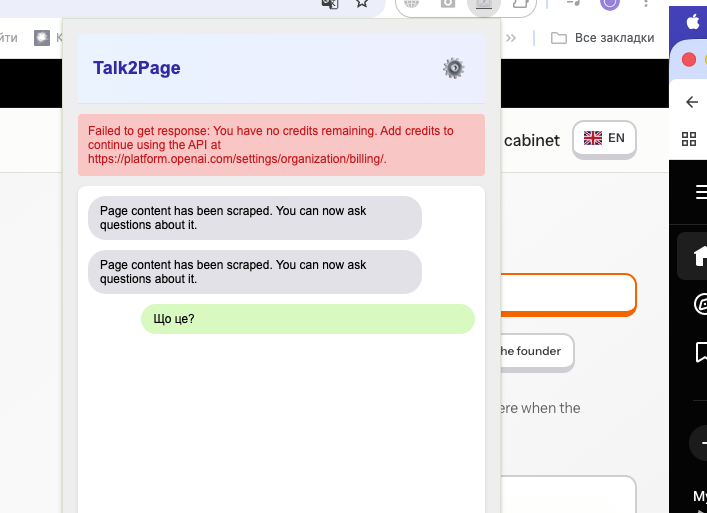Open the browser three-dot menu
Viewport: 707px width, 513px height.
[x=646, y=3]
